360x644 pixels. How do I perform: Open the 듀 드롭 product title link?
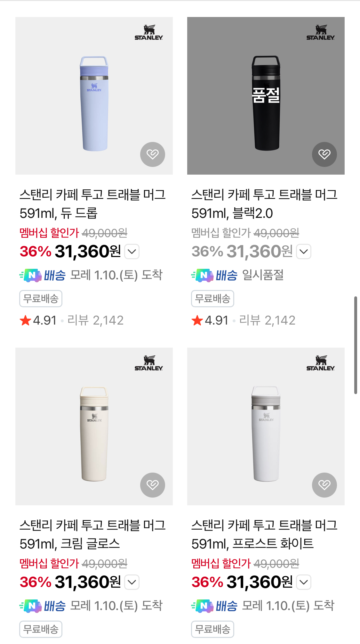click(92, 204)
